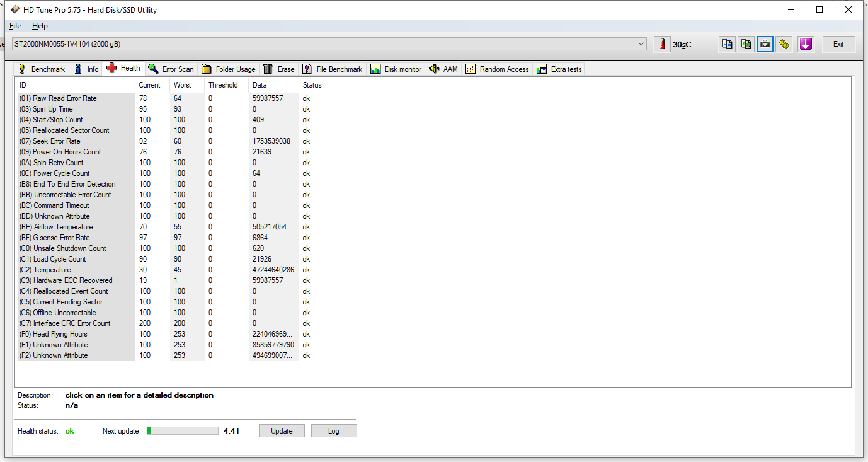The width and height of the screenshot is (868, 462).
Task: Click the Current column header
Action: pos(153,85)
